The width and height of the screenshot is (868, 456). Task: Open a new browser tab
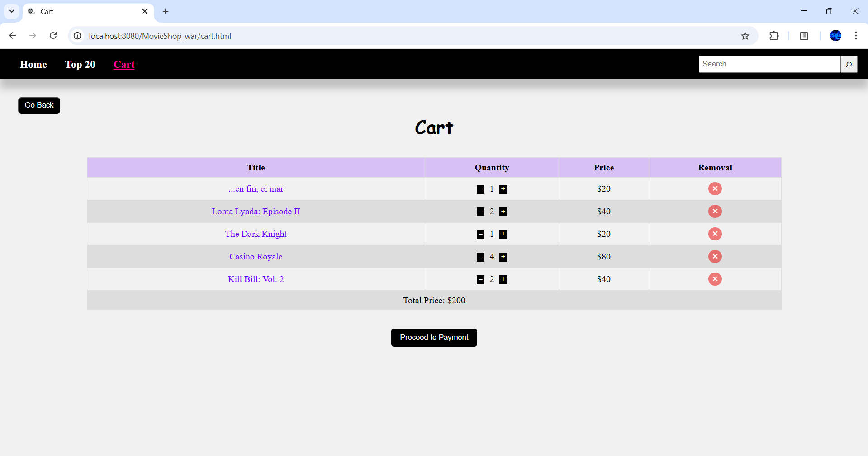point(166,11)
